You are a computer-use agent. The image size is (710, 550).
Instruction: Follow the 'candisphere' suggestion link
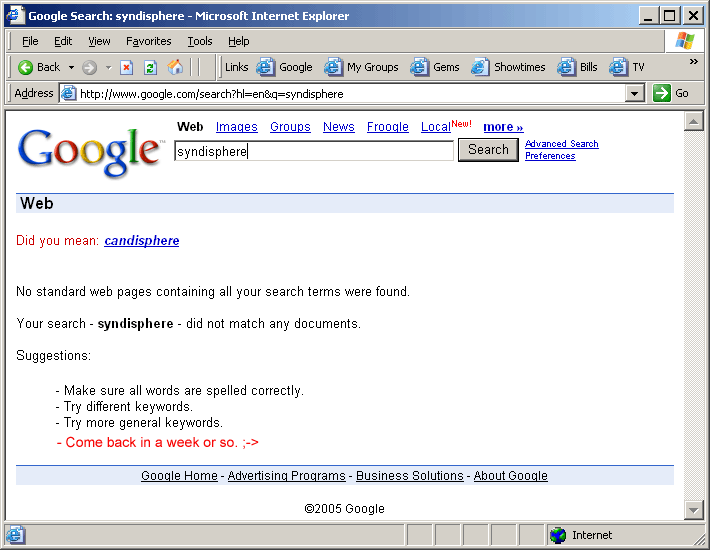click(142, 241)
